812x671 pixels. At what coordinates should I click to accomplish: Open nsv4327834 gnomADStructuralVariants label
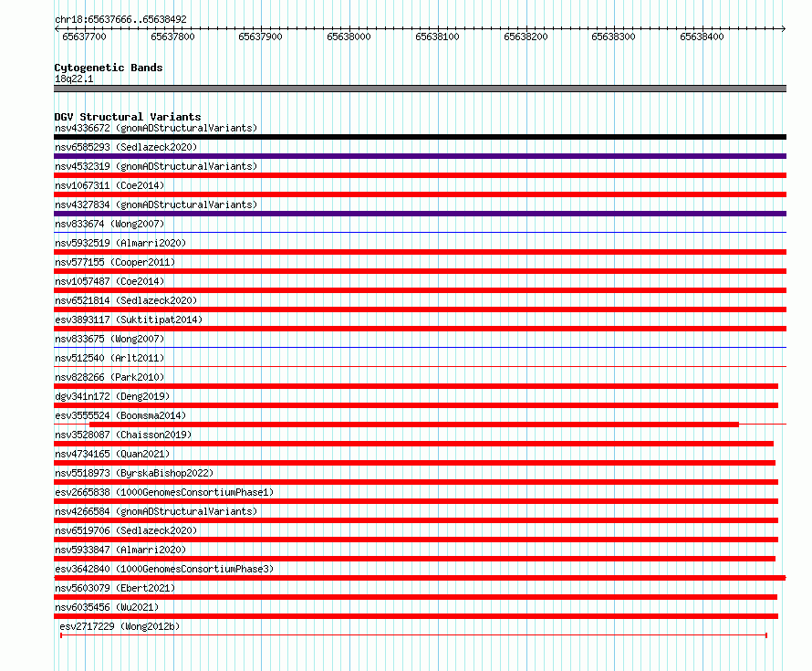(156, 204)
